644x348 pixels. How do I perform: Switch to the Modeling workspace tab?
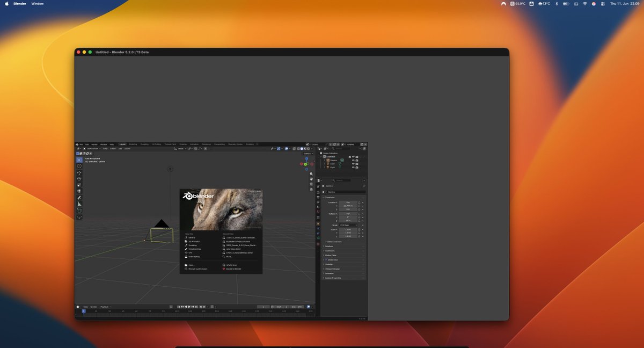(133, 144)
